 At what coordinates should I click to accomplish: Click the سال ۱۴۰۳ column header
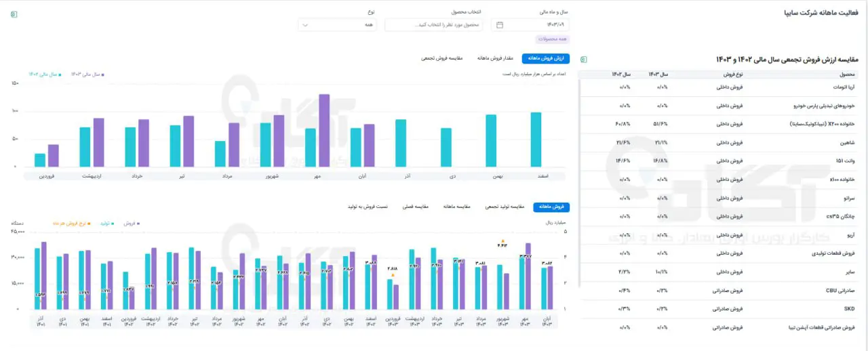pyautogui.click(x=658, y=74)
